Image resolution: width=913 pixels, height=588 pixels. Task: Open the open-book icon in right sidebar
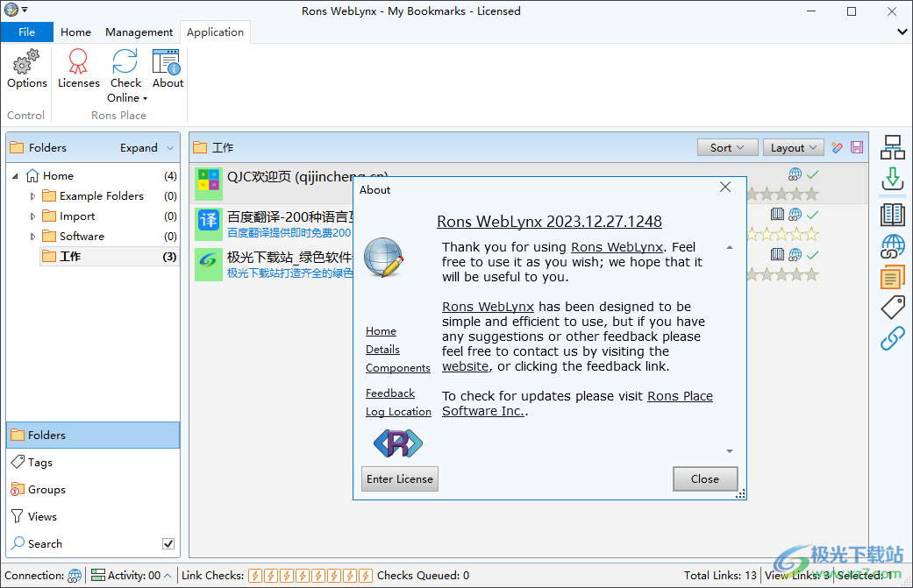[x=893, y=214]
